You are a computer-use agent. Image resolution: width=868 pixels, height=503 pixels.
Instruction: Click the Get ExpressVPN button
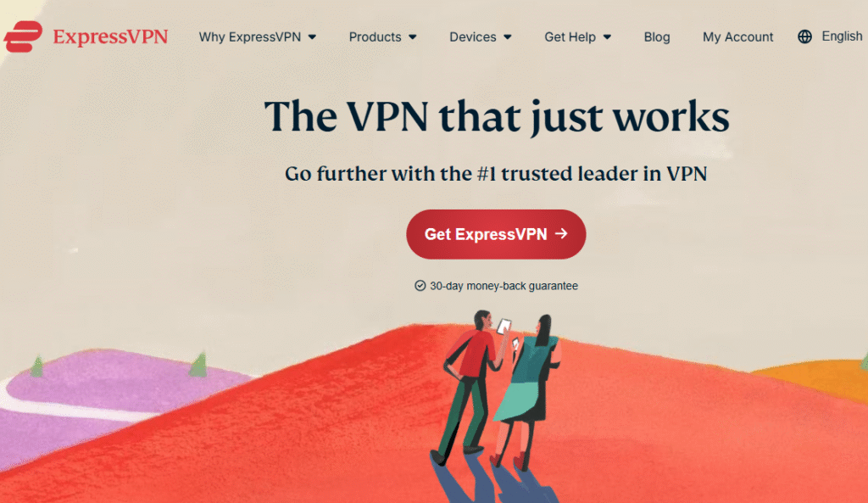(x=496, y=234)
